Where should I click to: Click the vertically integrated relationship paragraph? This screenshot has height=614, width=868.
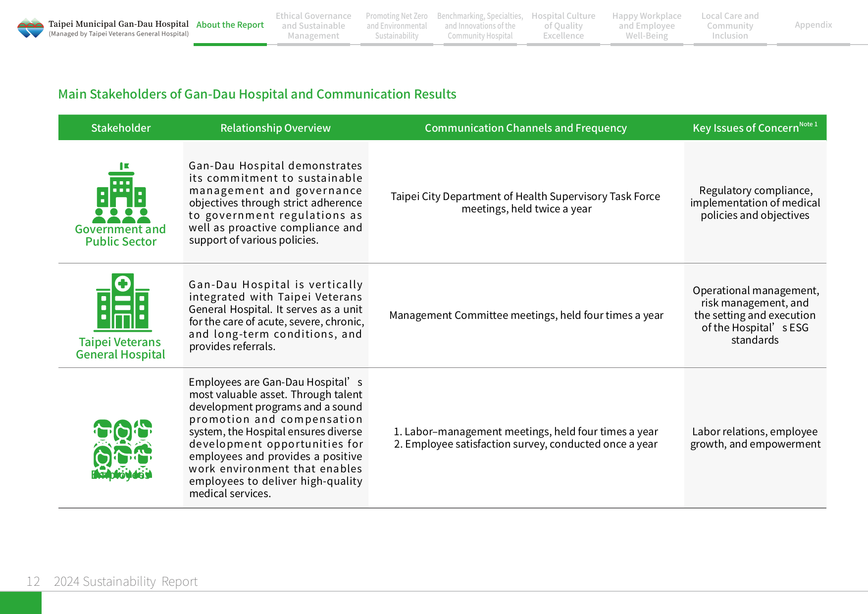276,315
